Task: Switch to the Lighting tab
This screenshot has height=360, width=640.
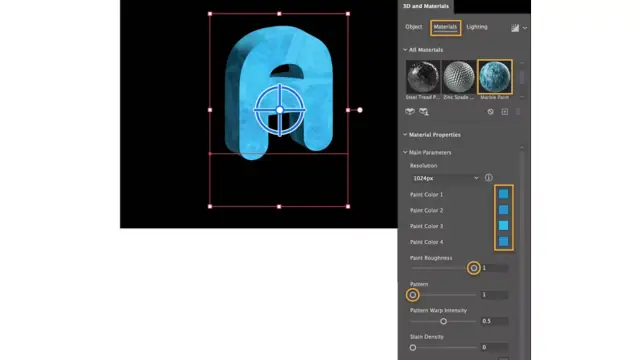Action: pyautogui.click(x=477, y=27)
